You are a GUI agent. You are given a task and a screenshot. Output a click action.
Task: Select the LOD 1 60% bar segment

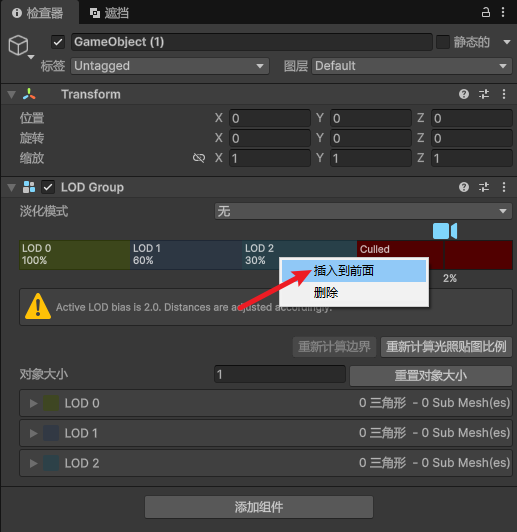point(186,255)
